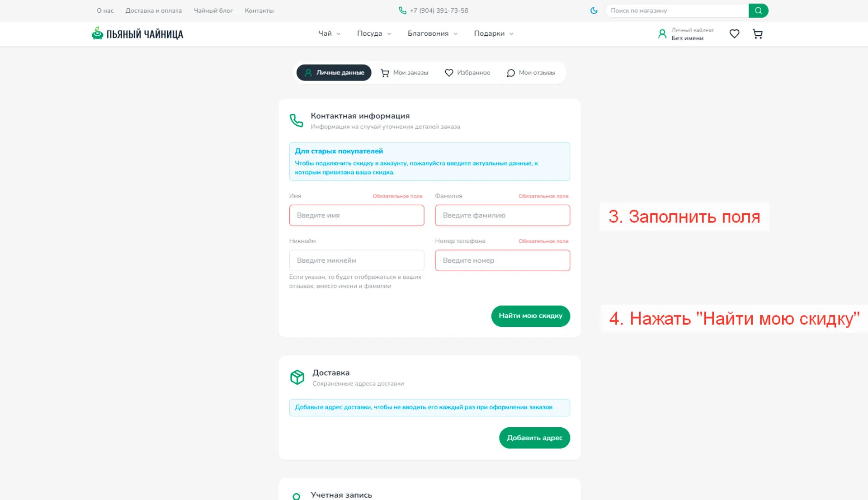Click the Добавьте адрес доставки notice text
This screenshot has height=500, width=868.
click(x=424, y=407)
